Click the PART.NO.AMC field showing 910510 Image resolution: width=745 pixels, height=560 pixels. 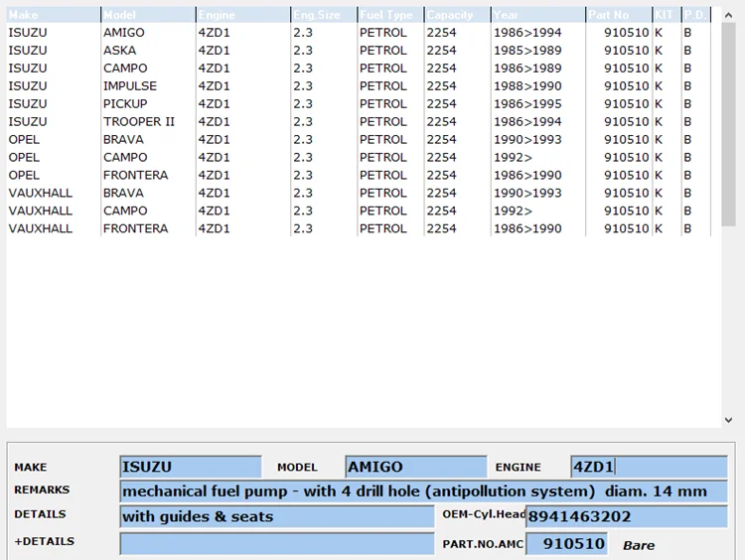coord(566,544)
